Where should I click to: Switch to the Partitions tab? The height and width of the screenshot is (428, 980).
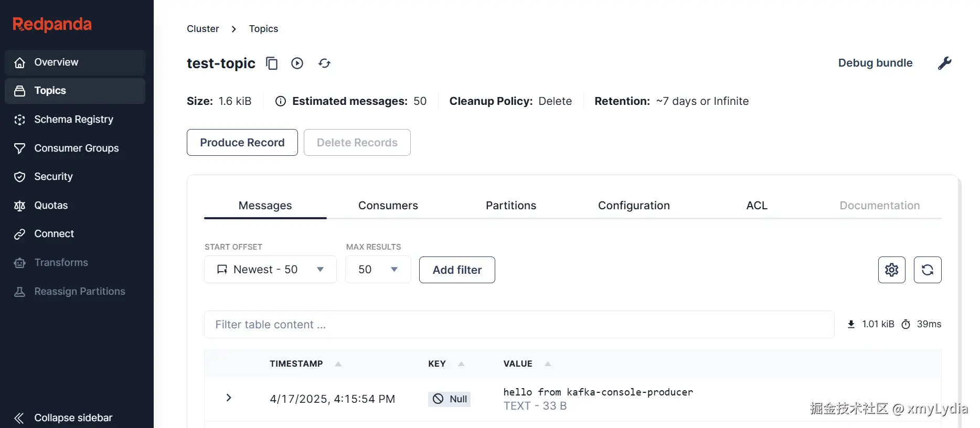(510, 206)
